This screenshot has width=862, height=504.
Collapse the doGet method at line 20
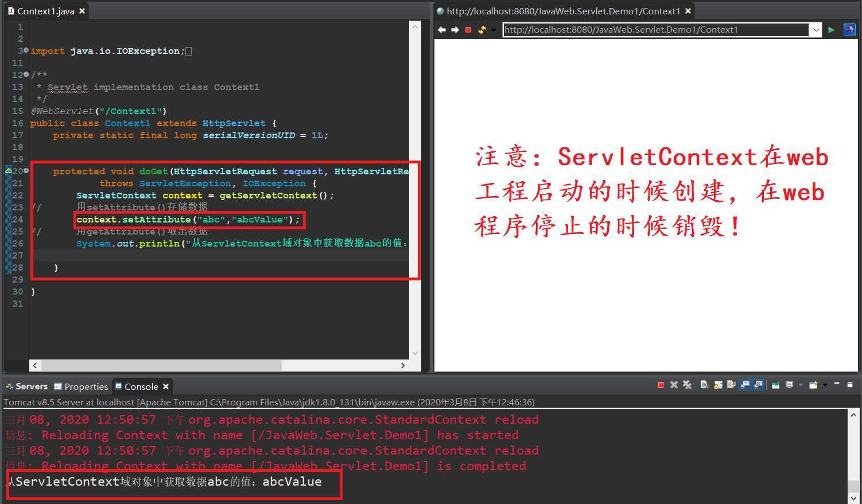click(26, 171)
